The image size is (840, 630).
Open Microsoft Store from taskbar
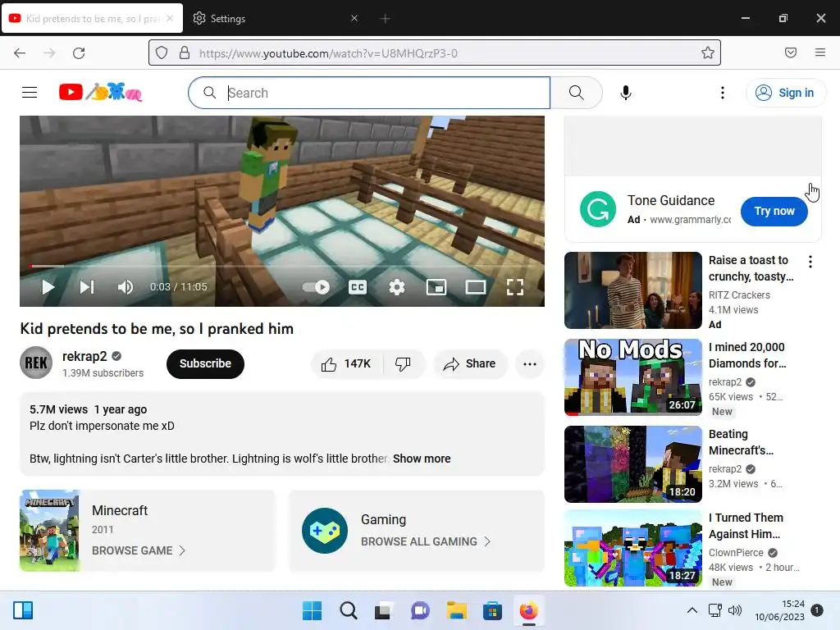(x=492, y=610)
